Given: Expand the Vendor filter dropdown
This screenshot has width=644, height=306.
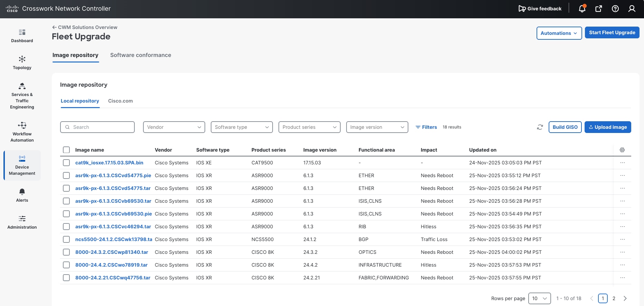Looking at the screenshot, I should tap(174, 127).
